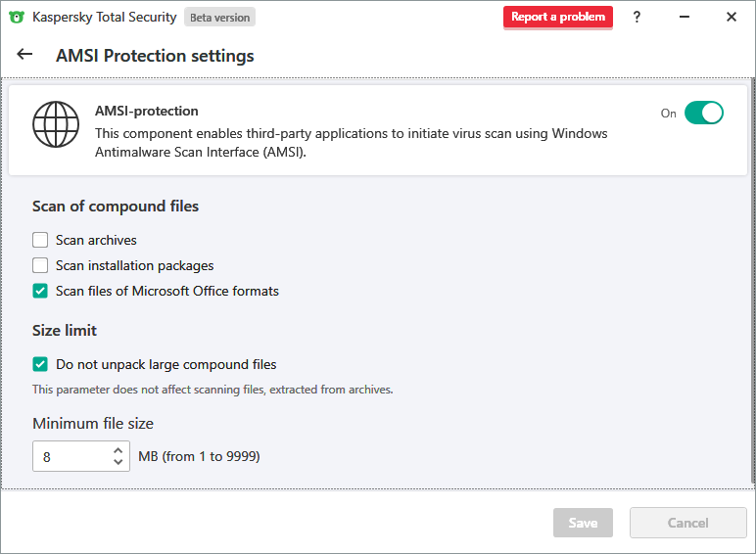Go back using the arrow icon
Viewport: 756px width, 554px height.
click(x=25, y=55)
